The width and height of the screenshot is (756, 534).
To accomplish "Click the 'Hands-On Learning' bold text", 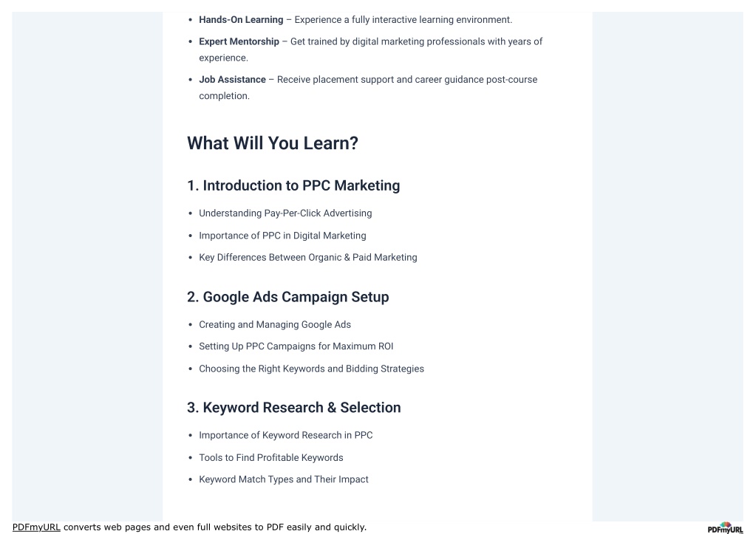I will pos(241,20).
